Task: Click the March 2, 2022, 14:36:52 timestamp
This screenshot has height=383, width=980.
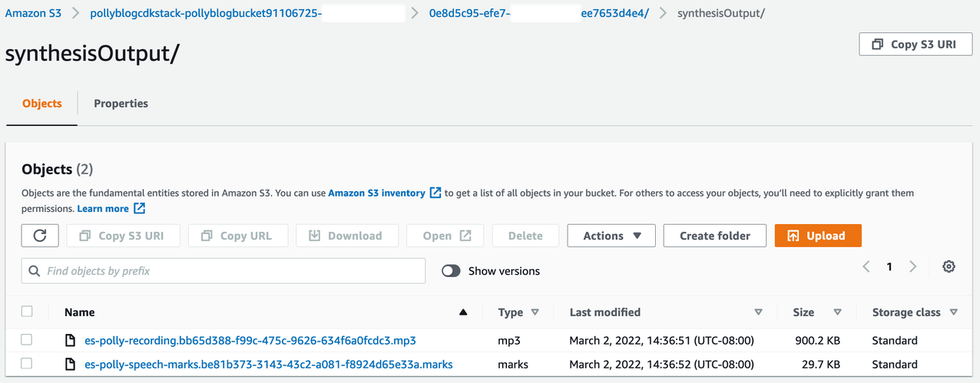Action: 662,364
